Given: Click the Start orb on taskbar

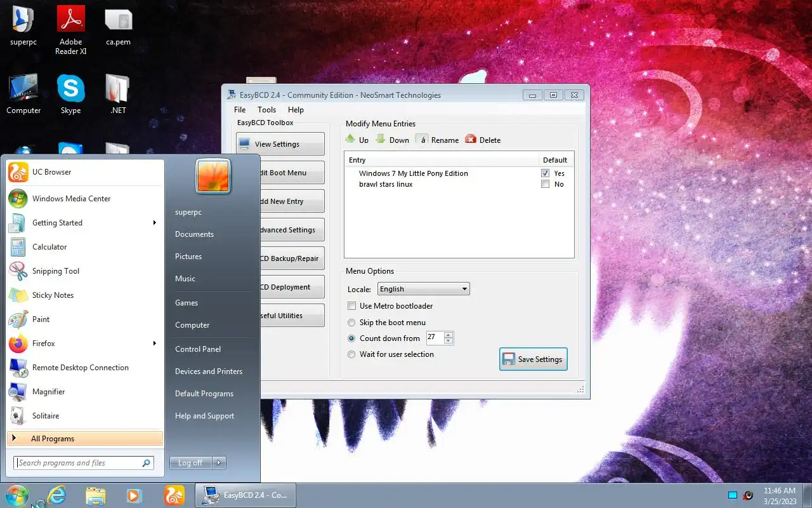Looking at the screenshot, I should coord(16,495).
